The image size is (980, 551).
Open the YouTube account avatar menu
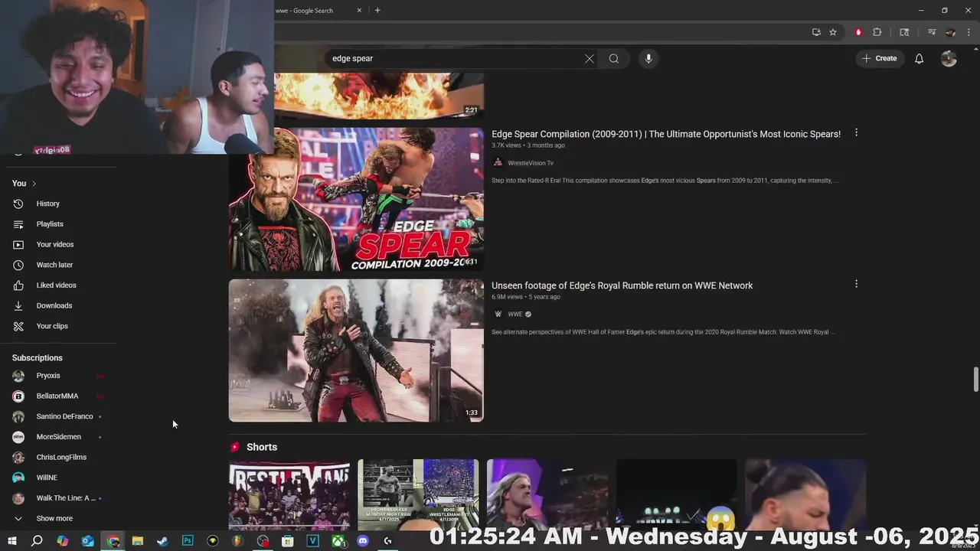949,59
